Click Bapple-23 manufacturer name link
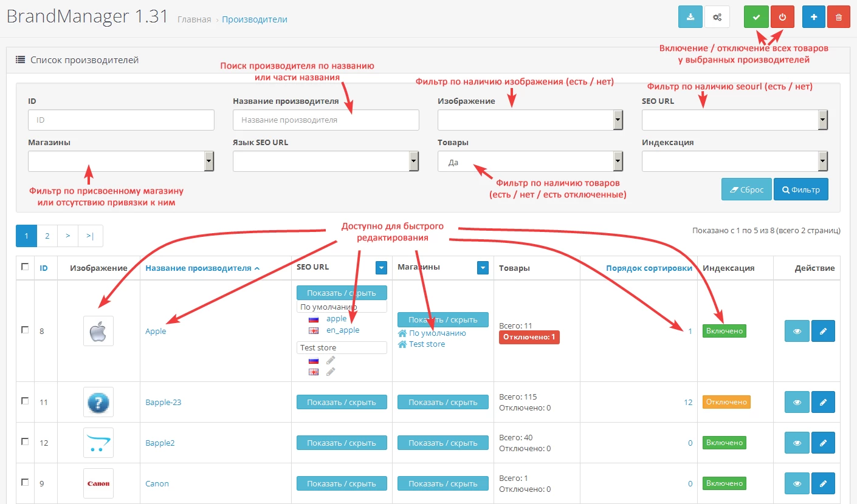857x504 pixels. pos(163,402)
